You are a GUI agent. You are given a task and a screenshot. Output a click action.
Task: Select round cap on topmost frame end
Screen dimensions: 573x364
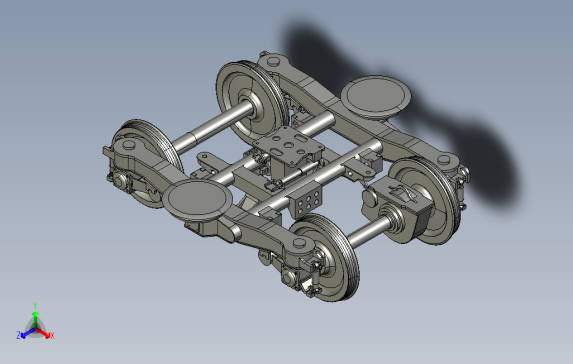click(x=273, y=61)
